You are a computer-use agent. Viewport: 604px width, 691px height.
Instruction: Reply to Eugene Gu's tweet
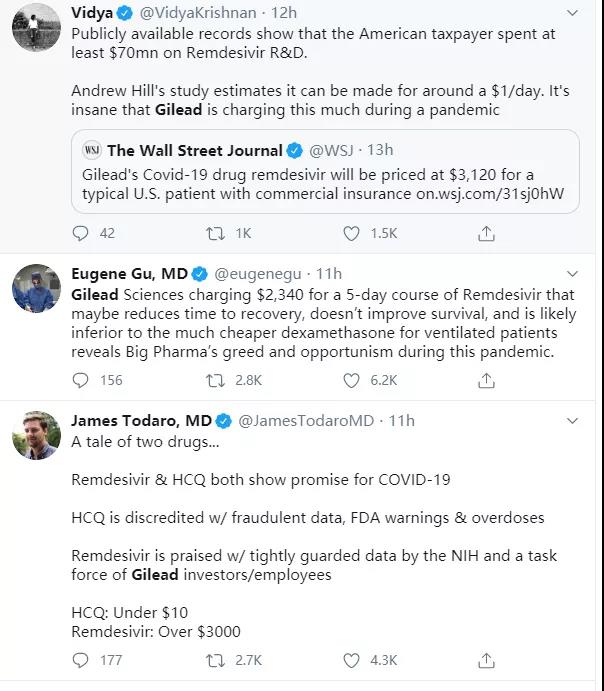80,380
